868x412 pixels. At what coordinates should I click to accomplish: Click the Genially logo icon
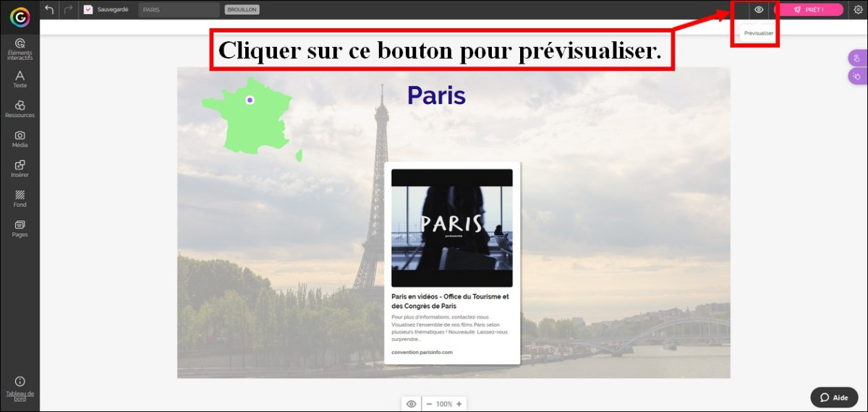coord(20,16)
